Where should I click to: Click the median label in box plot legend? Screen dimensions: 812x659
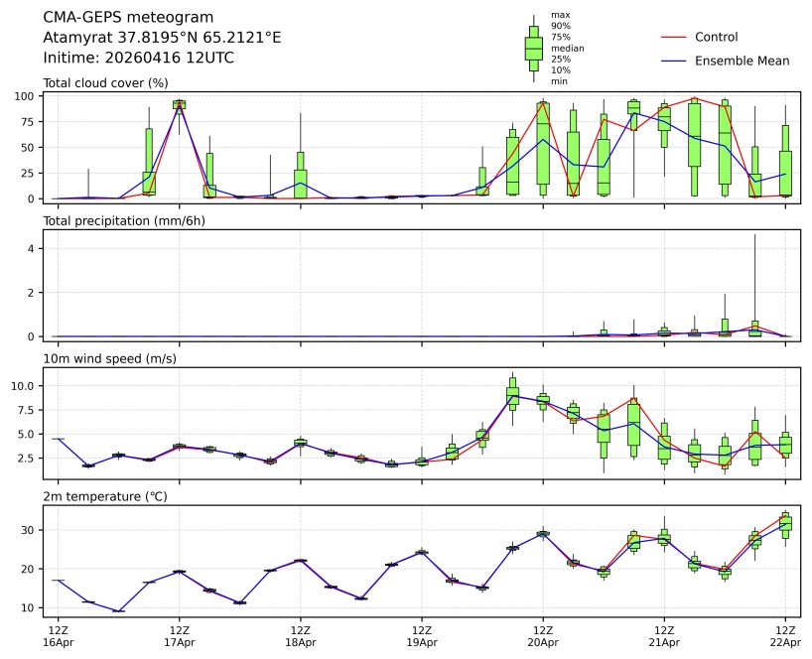(567, 48)
